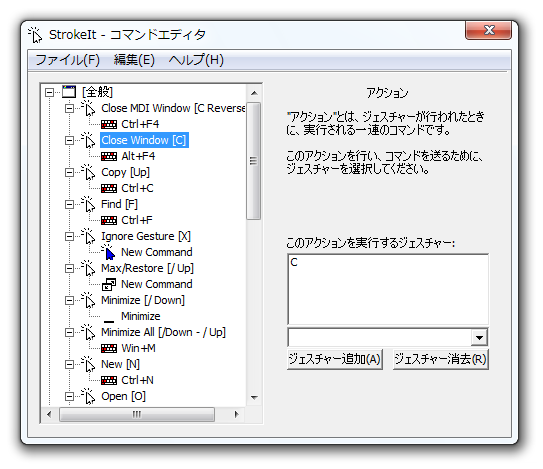
Task: Click the window icon under Max/Restore
Action: (109, 284)
